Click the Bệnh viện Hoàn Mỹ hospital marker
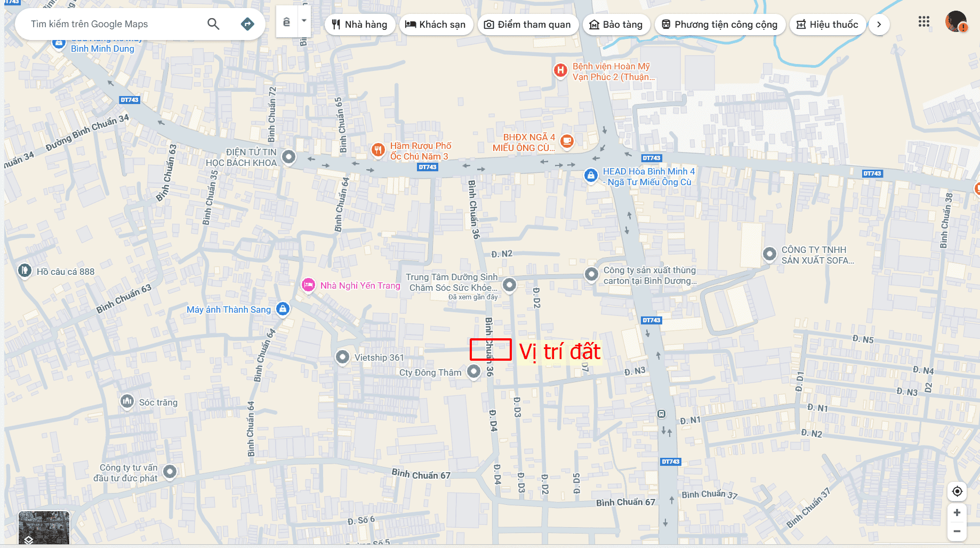 [x=560, y=70]
